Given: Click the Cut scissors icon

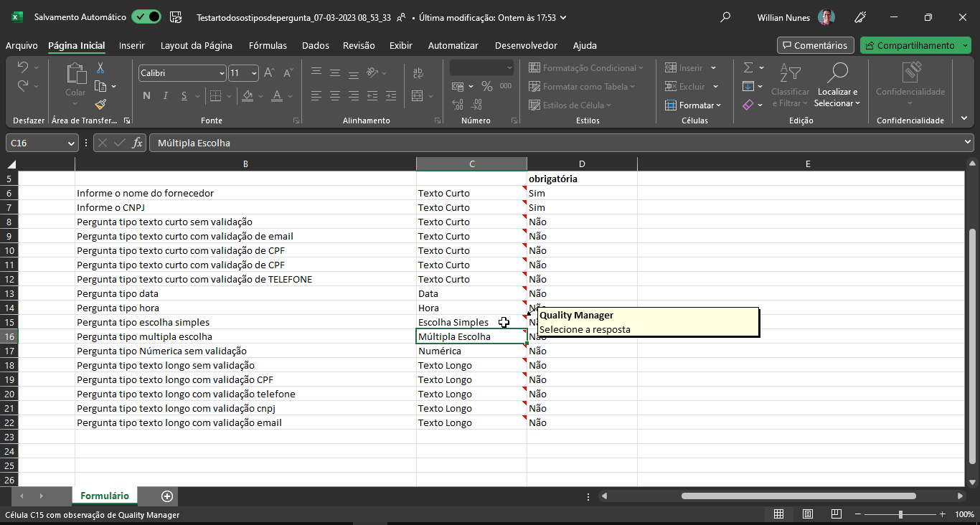Looking at the screenshot, I should pos(100,68).
